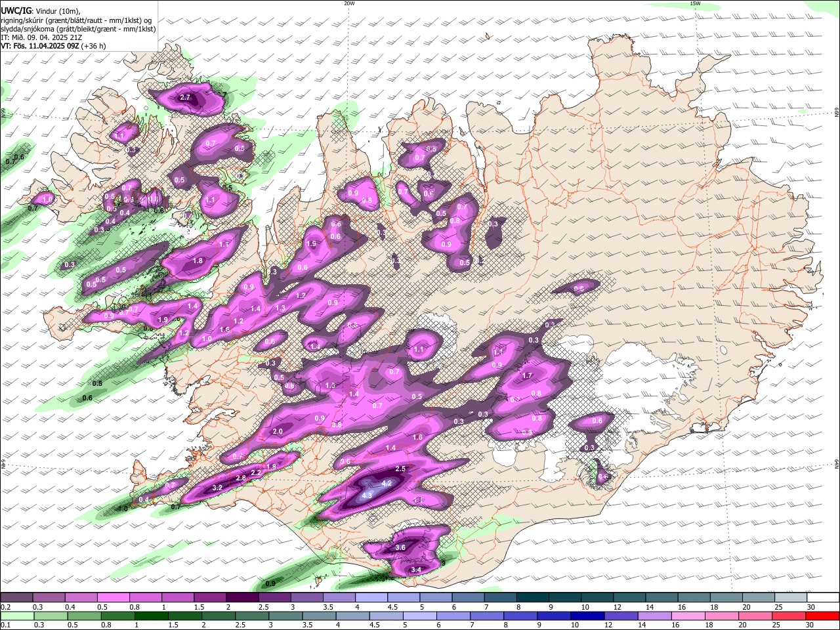Click the 3.4 value near the south coast
Viewport: 840px width, 630px height.
click(x=415, y=570)
